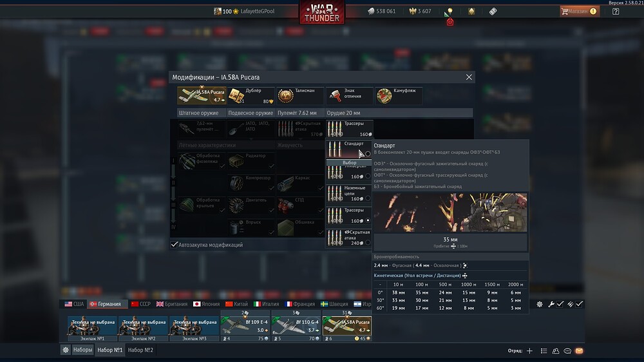Expand the Трассеры belt under Орудие 20 мм
This screenshot has height=362, width=644.
pyautogui.click(x=349, y=129)
